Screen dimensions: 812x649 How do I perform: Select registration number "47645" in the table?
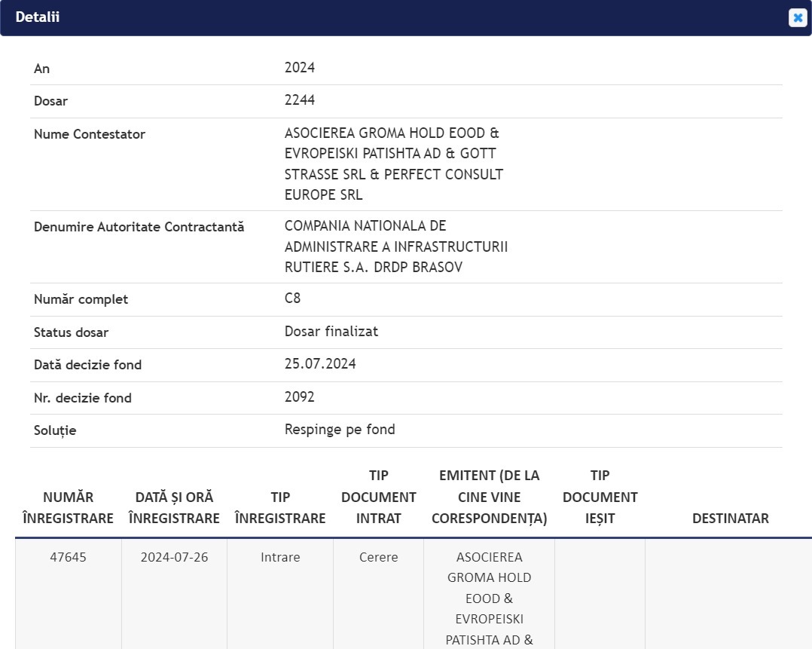(69, 557)
